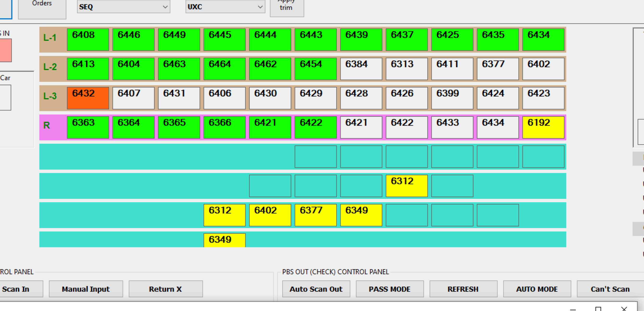Screen dimensions: 644x311
Task: Select orange cell 6432 in lane L-3
Action: (x=88, y=98)
